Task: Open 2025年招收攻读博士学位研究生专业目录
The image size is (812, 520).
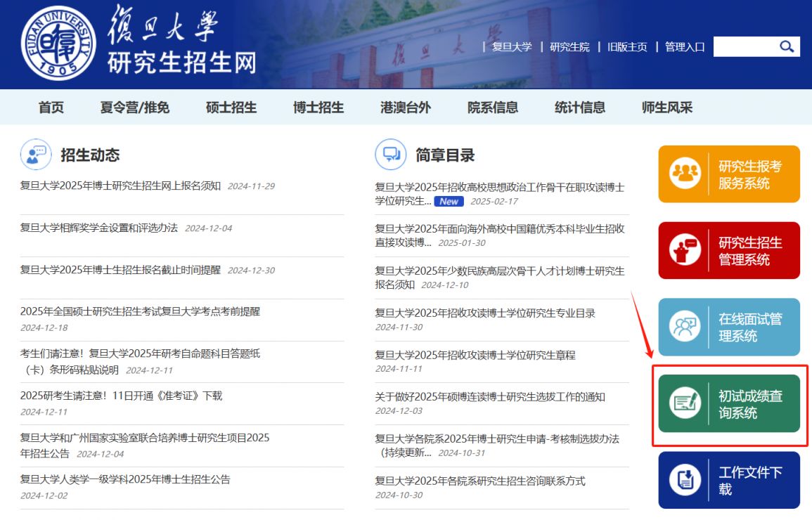Action: point(484,313)
